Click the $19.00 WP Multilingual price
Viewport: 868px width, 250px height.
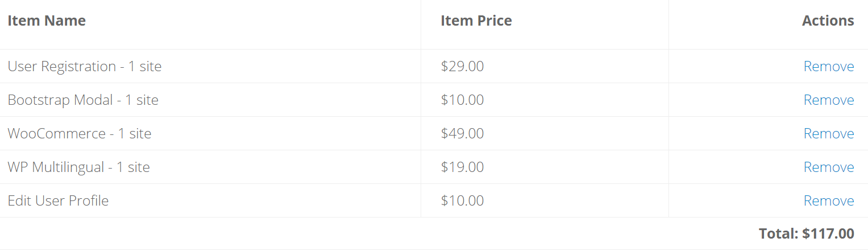point(462,167)
